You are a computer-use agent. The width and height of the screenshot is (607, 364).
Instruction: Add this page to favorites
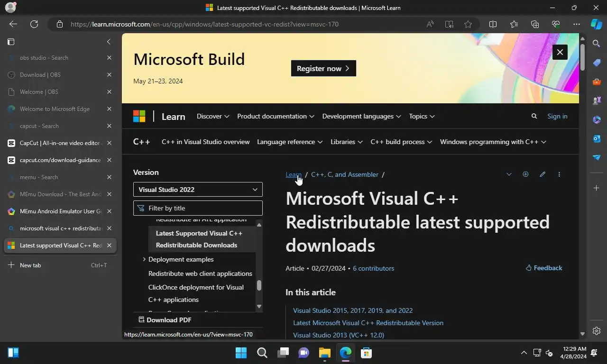[468, 24]
